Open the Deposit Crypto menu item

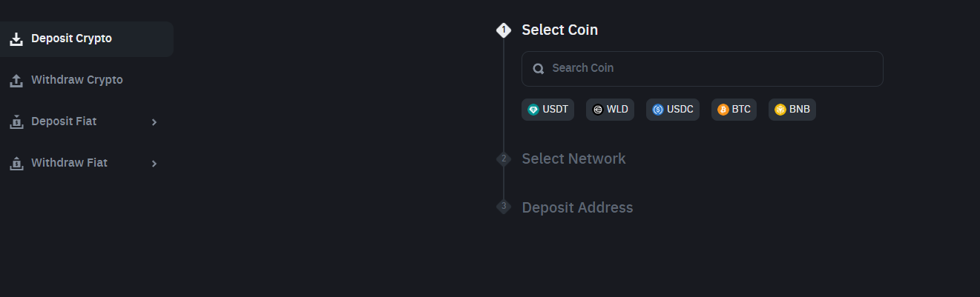[71, 39]
